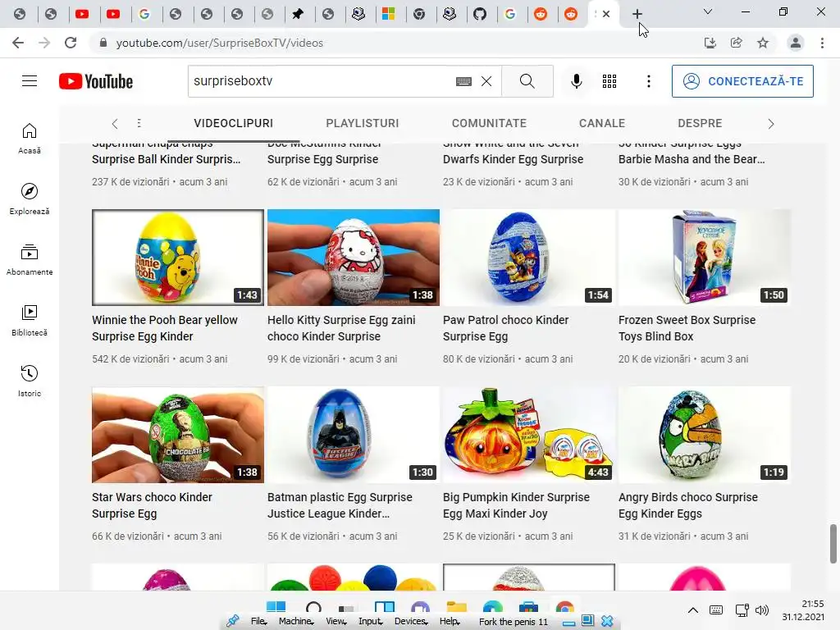Install app icon in address bar
Screen dimensions: 840x630
[x=710, y=43]
